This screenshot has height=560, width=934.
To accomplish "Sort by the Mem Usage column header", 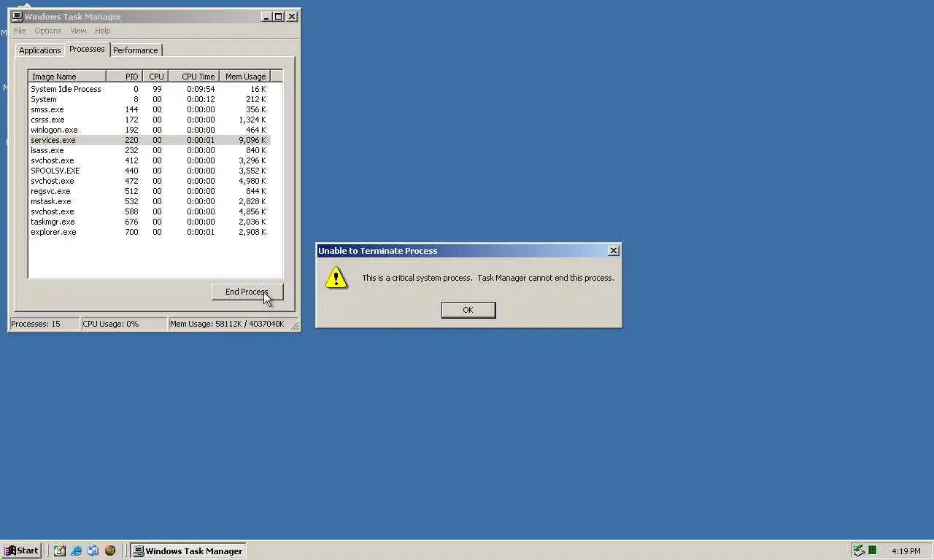I will click(244, 77).
